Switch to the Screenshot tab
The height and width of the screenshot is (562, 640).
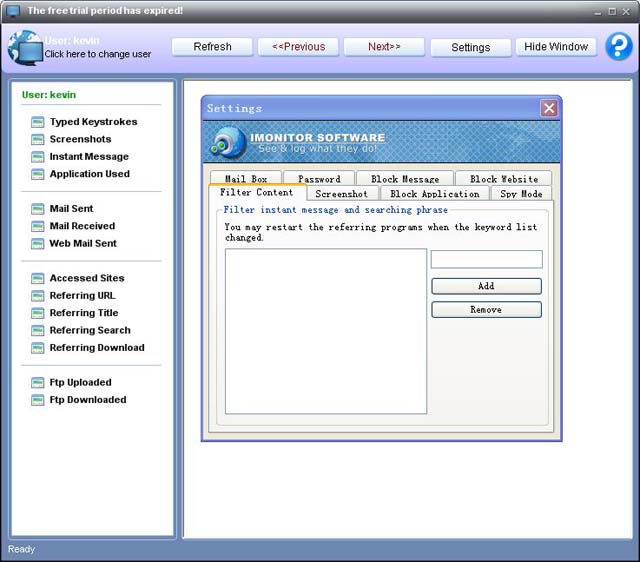click(342, 193)
